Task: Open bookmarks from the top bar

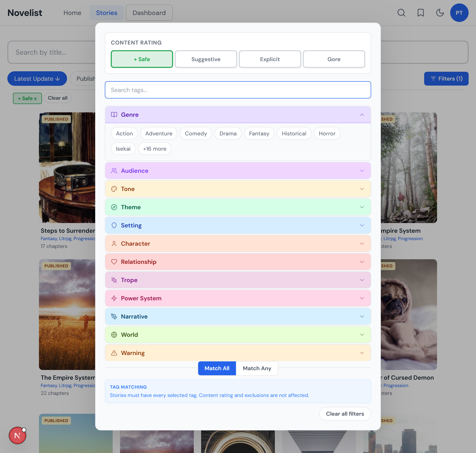Action: coord(420,13)
